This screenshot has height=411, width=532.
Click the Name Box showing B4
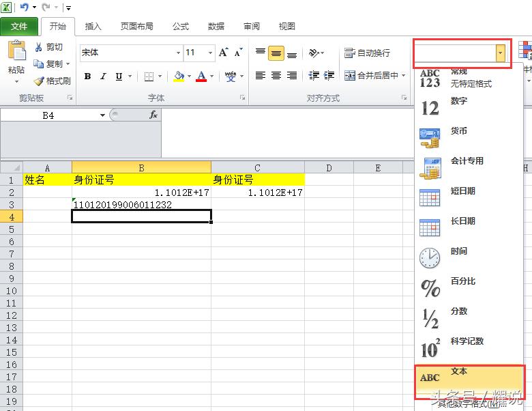point(48,115)
